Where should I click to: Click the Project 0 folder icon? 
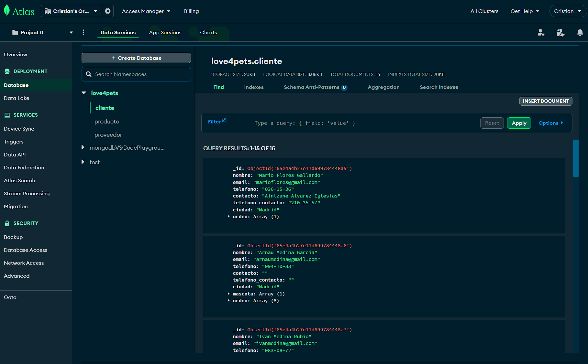click(15, 32)
